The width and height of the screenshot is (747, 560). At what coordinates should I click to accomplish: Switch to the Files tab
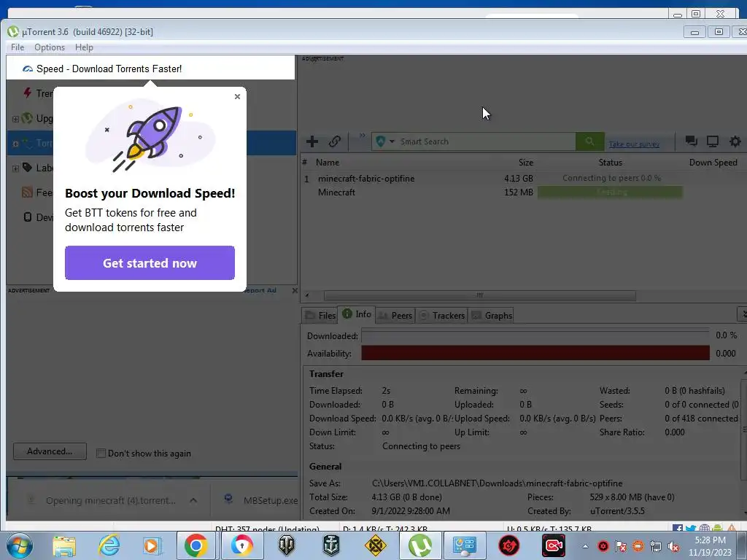(x=320, y=315)
